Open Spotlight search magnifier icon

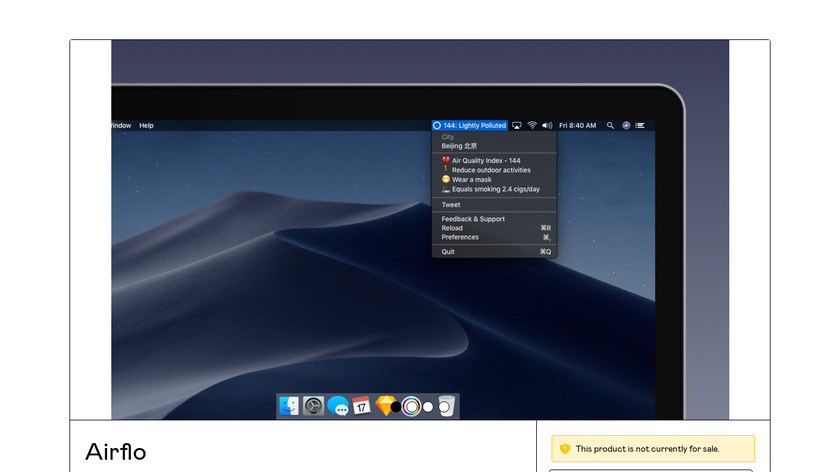610,125
